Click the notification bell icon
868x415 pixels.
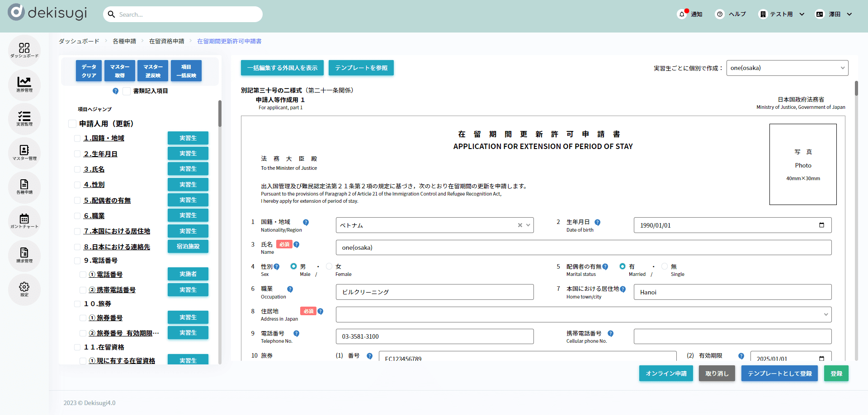682,14
